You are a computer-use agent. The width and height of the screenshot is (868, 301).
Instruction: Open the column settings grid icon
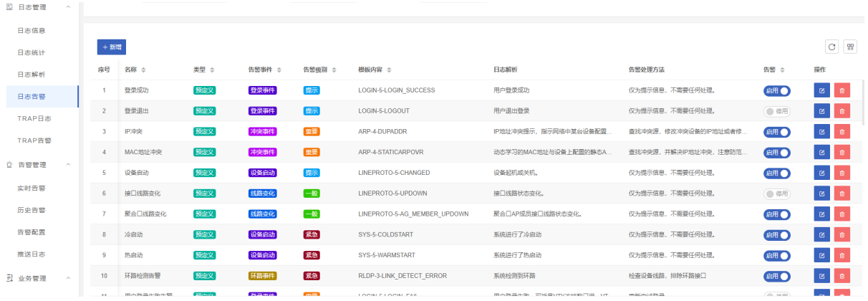[x=851, y=47]
